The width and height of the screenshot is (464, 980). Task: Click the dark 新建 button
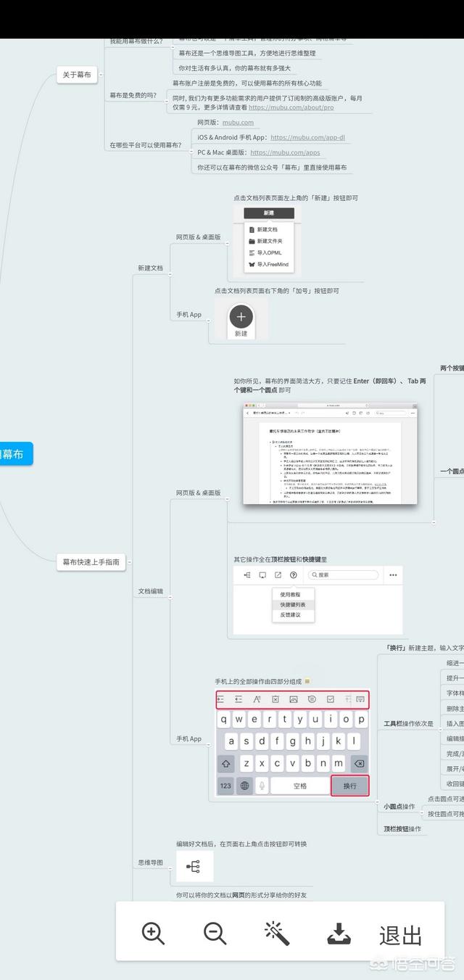(x=269, y=213)
